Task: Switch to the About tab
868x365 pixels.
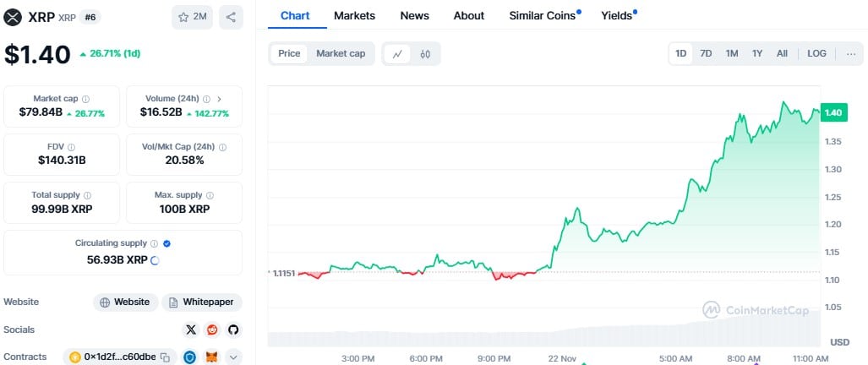Action: pos(469,15)
